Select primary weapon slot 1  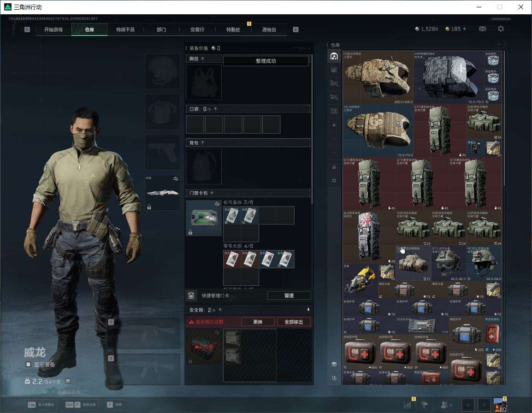click(x=143, y=333)
